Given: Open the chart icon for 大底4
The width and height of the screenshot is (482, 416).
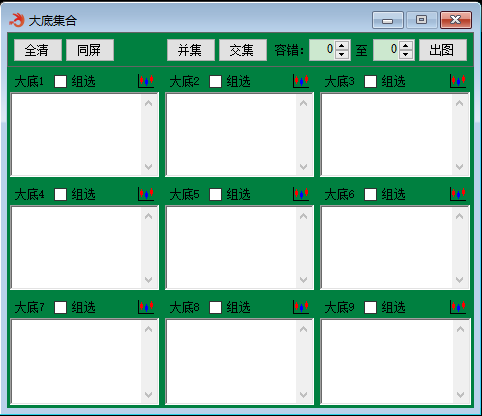Looking at the screenshot, I should tap(146, 194).
